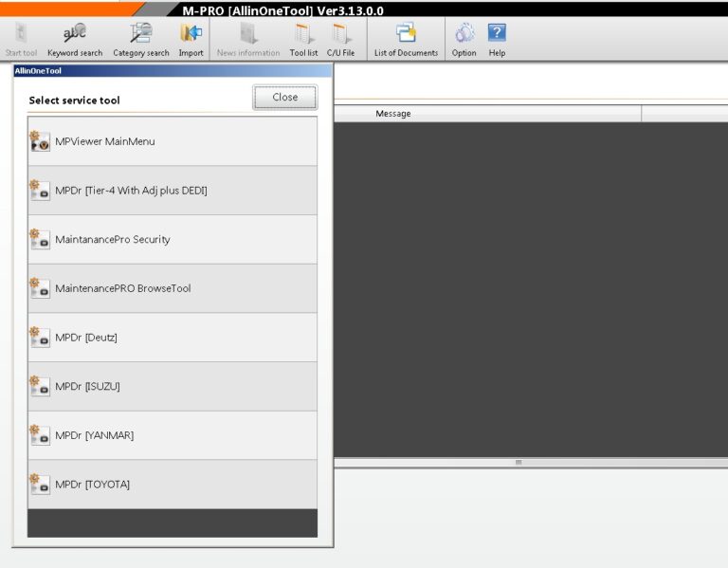
Task: Click the AllinOneTool dialog title bar
Action: 173,70
